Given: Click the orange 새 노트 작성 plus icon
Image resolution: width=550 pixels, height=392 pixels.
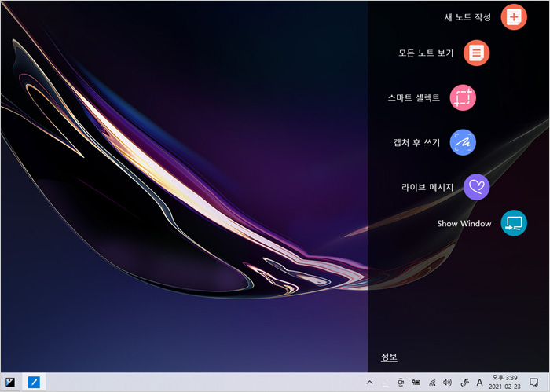Looking at the screenshot, I should (x=514, y=16).
